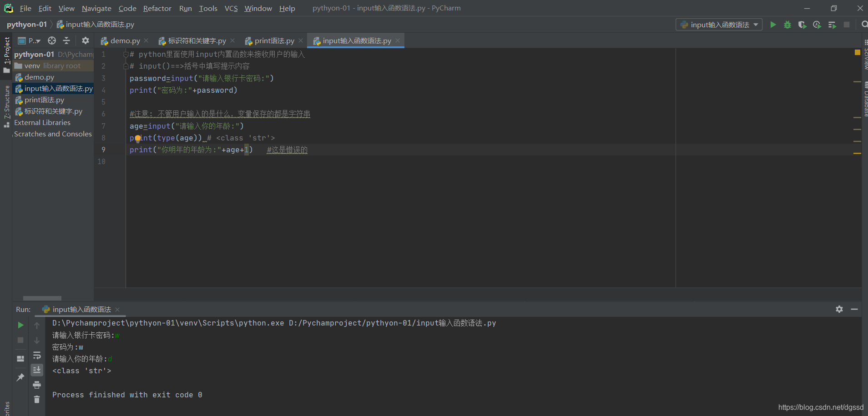Open the Window menu
The width and height of the screenshot is (868, 416).
[258, 8]
